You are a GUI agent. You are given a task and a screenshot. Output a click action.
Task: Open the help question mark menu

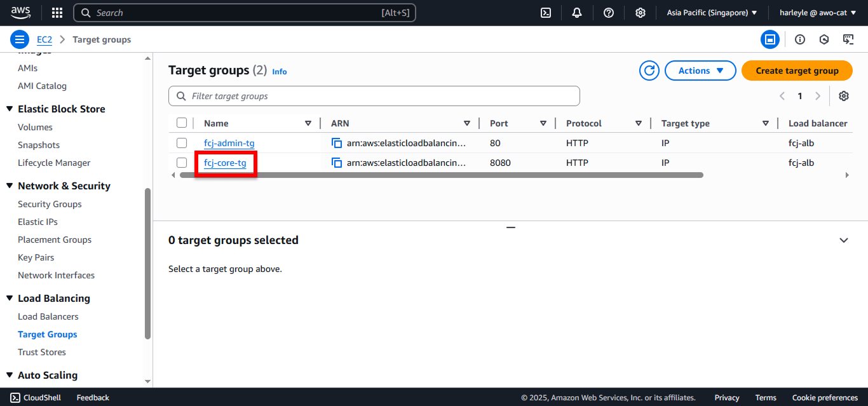click(x=609, y=13)
